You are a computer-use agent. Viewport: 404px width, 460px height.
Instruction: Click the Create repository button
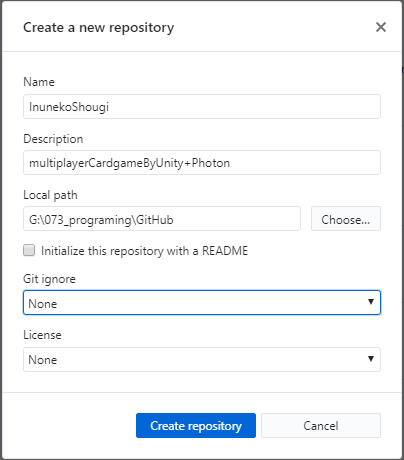pos(196,426)
